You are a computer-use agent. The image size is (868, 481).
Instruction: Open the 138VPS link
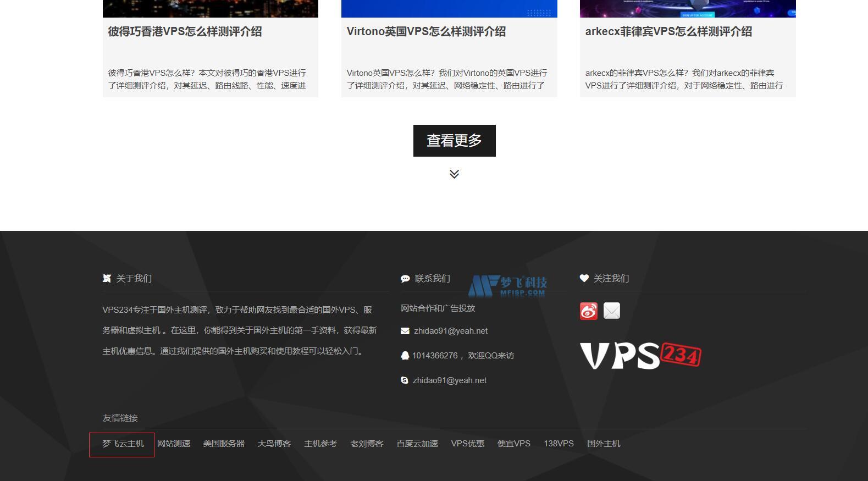point(559,444)
